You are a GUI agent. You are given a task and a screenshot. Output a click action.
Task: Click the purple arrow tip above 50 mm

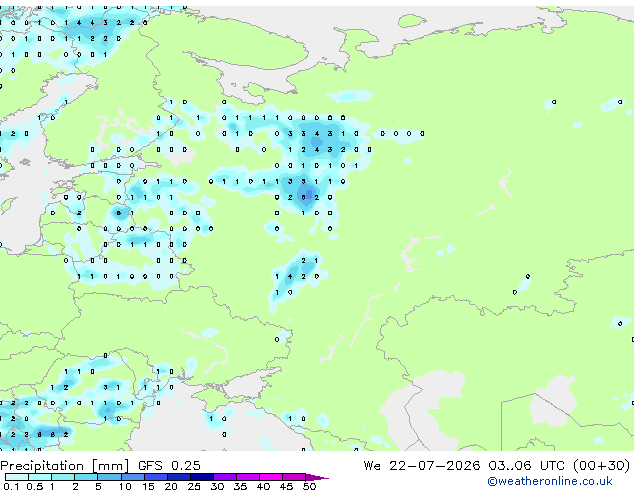(317, 477)
